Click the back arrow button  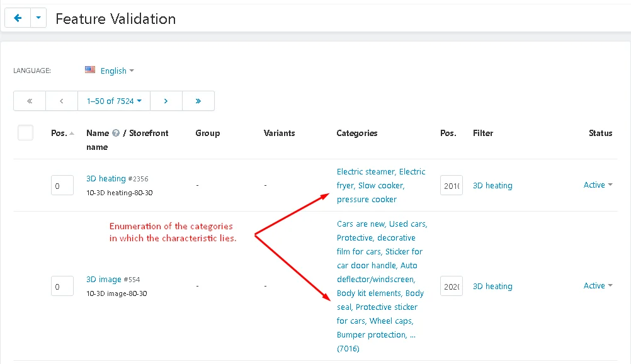tap(18, 18)
